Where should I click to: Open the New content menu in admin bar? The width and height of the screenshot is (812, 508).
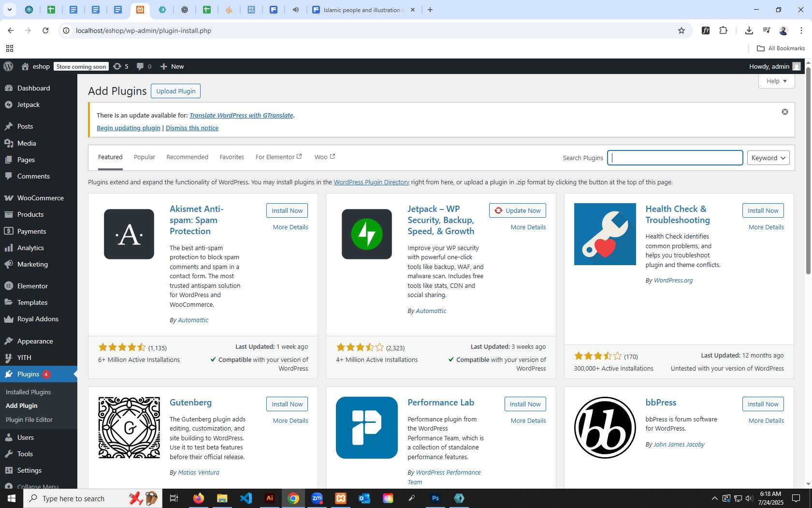pos(172,66)
